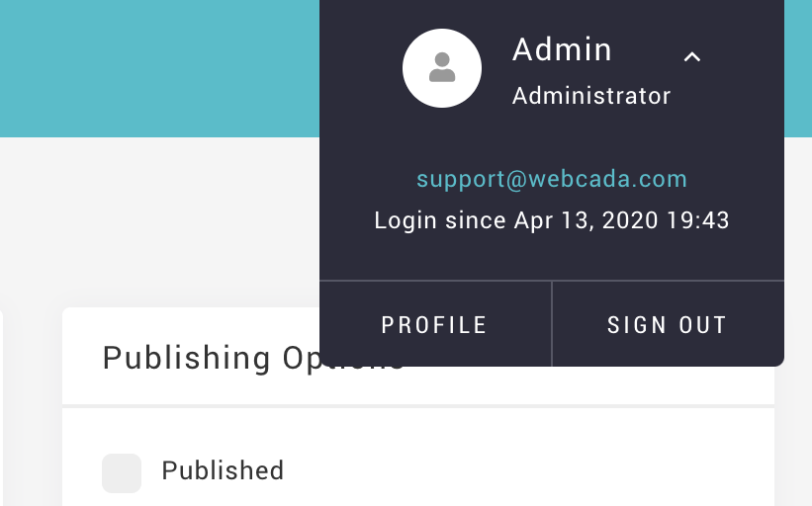Collapse the user menu with the chevron
812x506 pixels.
[692, 56]
